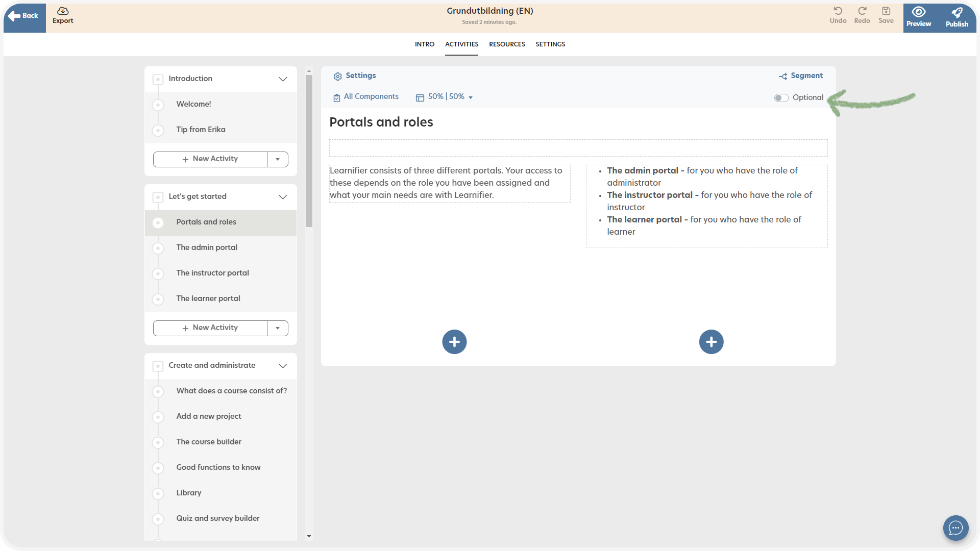Switch to the INTRO tab
The width and height of the screenshot is (980, 551).
424,44
